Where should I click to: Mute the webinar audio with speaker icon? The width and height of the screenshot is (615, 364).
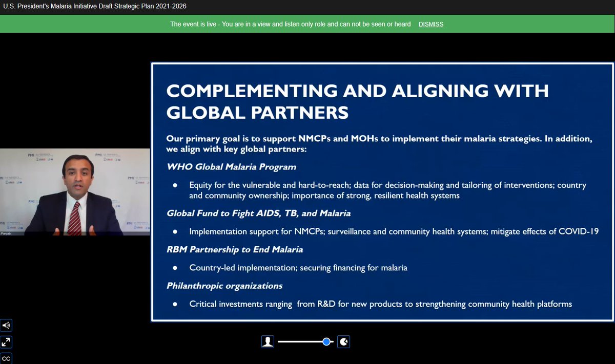tap(6, 325)
